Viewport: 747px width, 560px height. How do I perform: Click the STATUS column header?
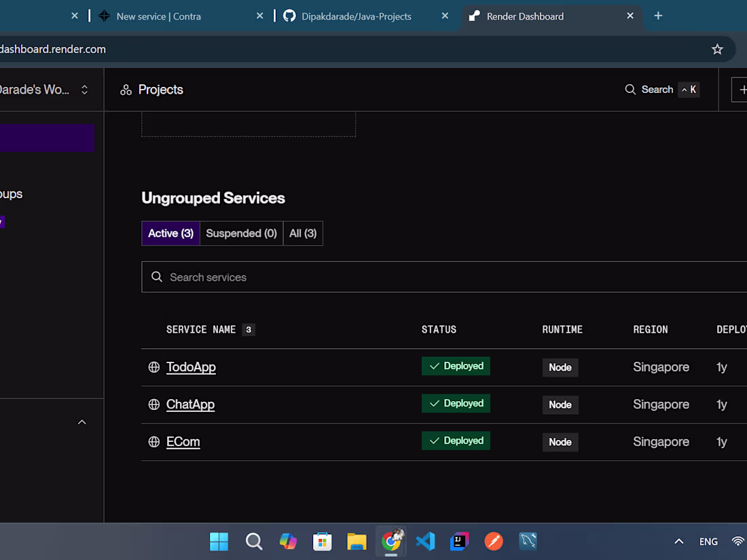439,329
